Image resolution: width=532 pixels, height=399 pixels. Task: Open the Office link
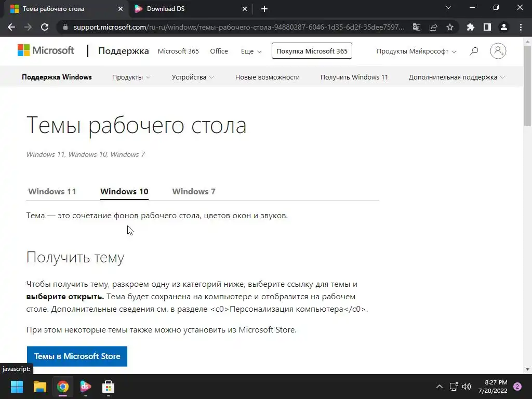click(219, 51)
